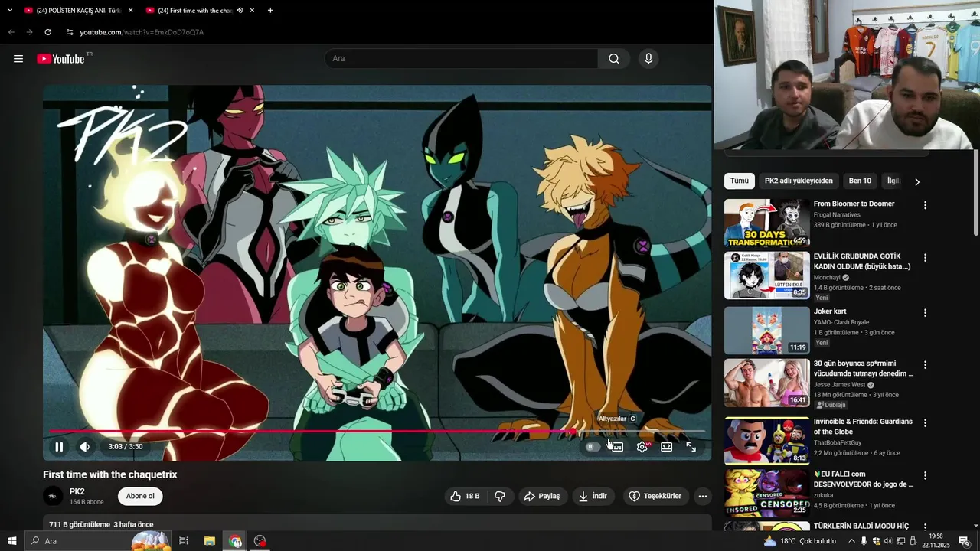The image size is (980, 551).
Task: Reload the current page
Action: click(47, 32)
